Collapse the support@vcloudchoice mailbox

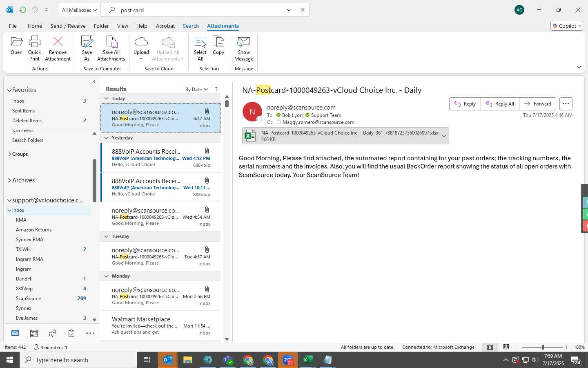coord(9,200)
